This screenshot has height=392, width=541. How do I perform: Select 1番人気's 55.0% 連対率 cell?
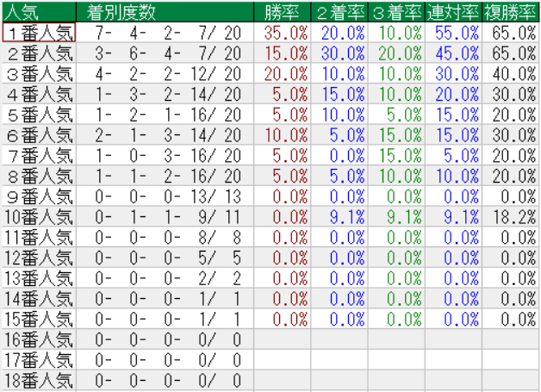point(456,33)
